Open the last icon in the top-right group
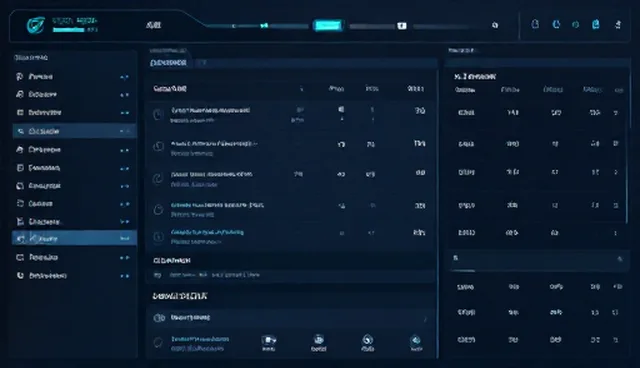 coord(618,24)
